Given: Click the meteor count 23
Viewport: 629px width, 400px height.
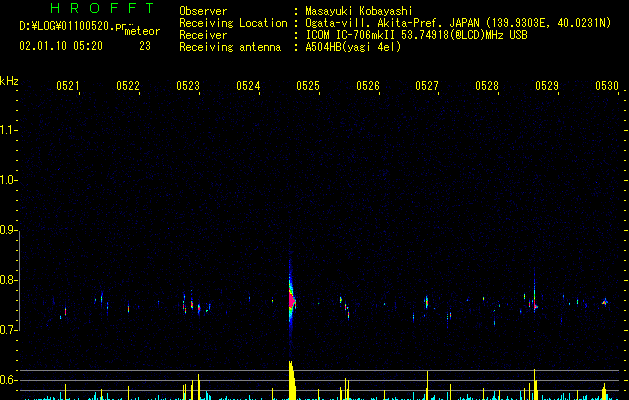Looking at the screenshot, I should (x=145, y=46).
